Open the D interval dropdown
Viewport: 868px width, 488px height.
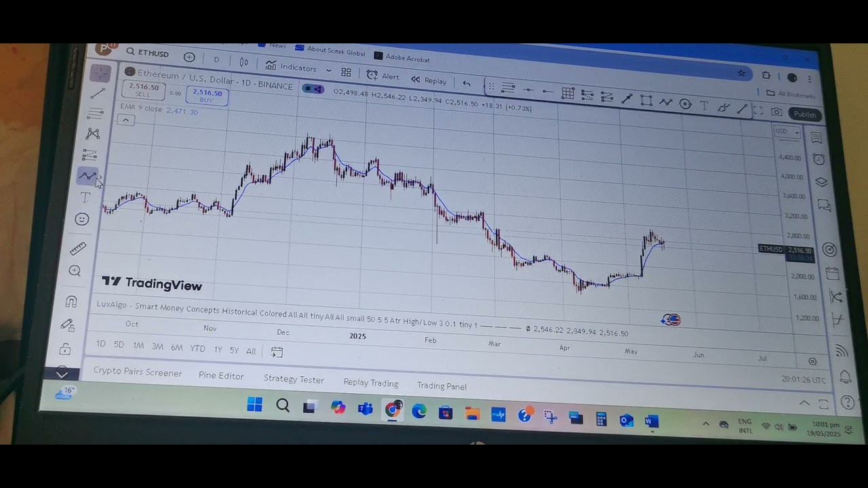(216, 60)
